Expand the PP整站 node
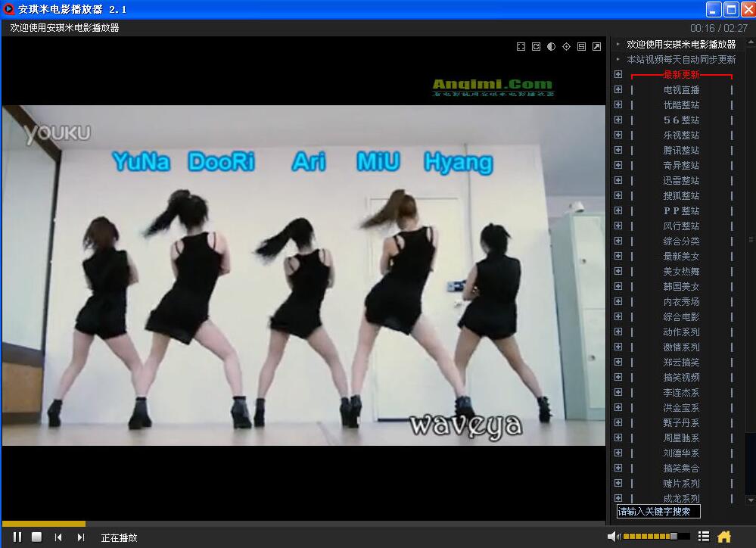Image resolution: width=756 pixels, height=548 pixels. click(618, 210)
